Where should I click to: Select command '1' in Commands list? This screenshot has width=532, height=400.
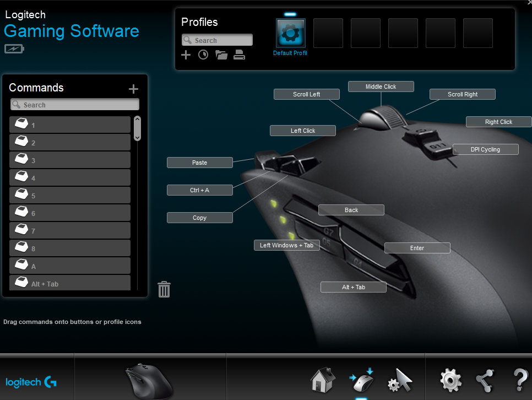click(x=70, y=125)
